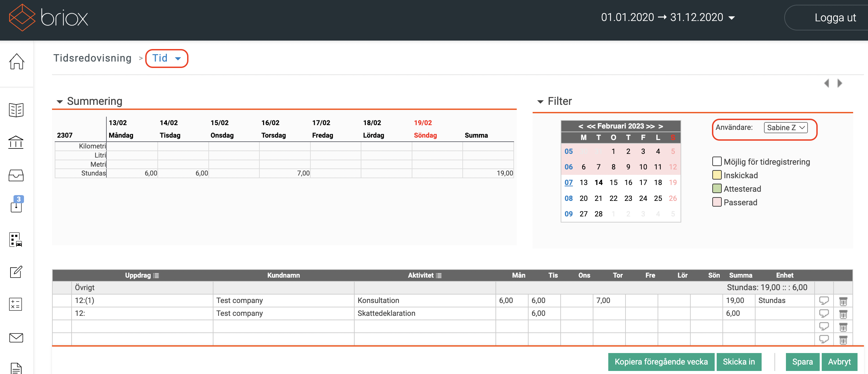Click the previous month double arrow in calendar
This screenshot has width=868, height=374.
pos(591,126)
